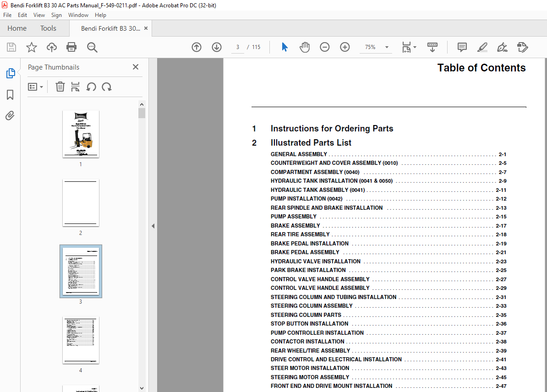Go to next page with down arrow

click(x=217, y=47)
